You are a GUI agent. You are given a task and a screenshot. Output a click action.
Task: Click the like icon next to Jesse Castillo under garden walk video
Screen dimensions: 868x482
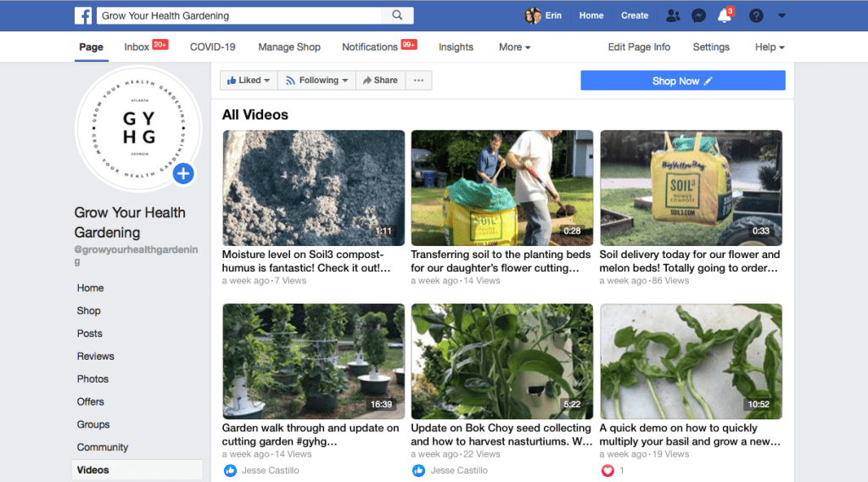(230, 470)
